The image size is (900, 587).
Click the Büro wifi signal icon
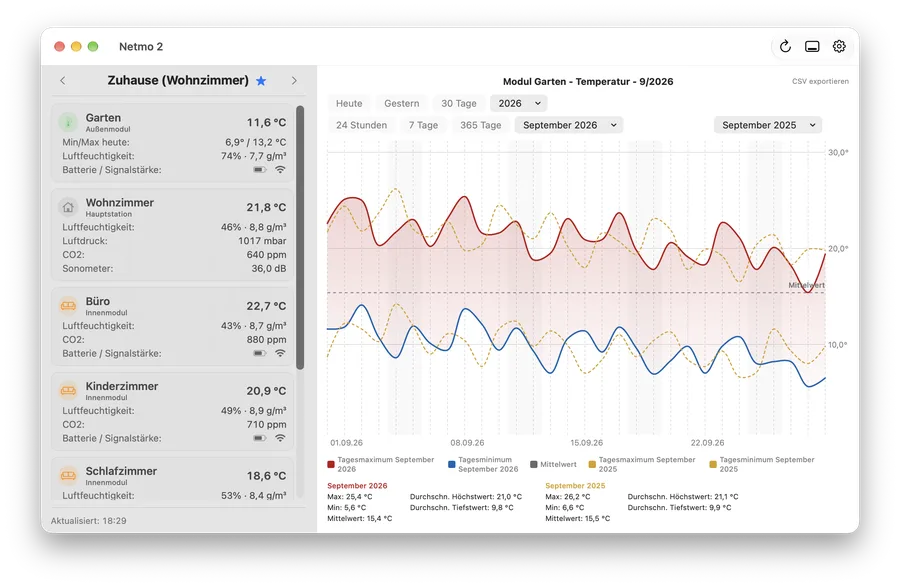280,353
